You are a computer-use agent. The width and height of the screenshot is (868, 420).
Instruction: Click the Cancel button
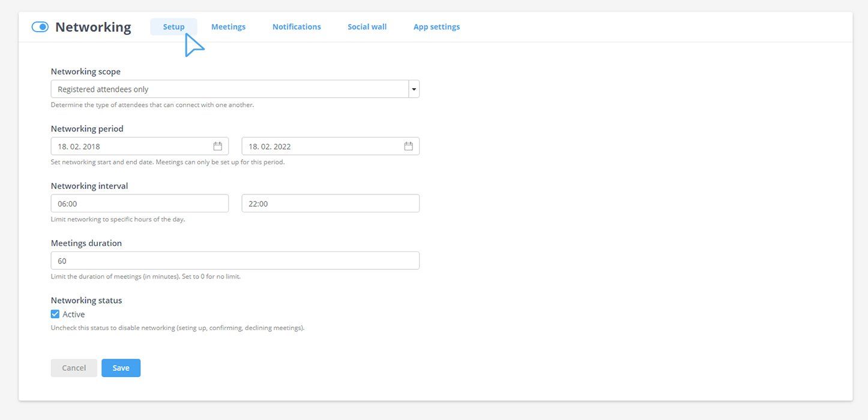pos(74,368)
